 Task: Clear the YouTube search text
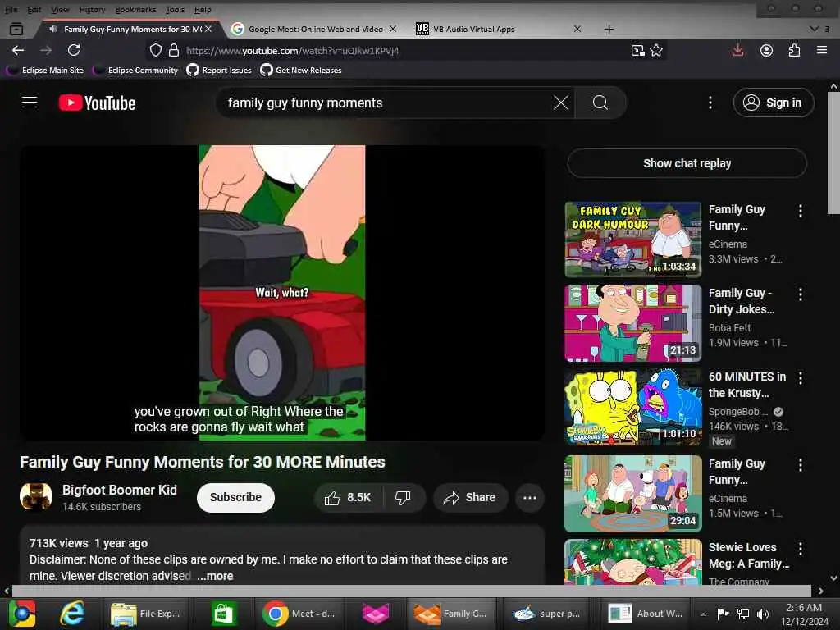pos(561,103)
